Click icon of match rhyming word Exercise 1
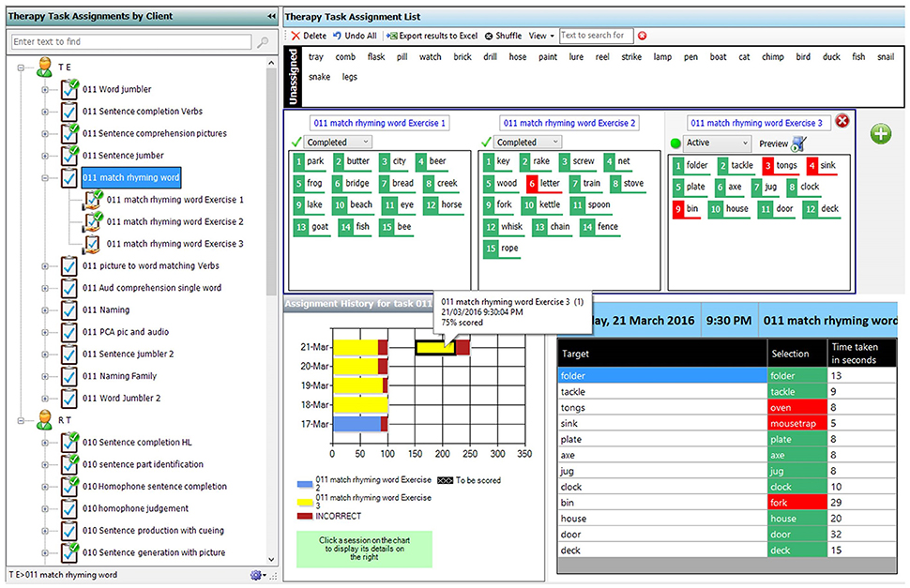Screen dimensions: 910x588 coord(94,200)
